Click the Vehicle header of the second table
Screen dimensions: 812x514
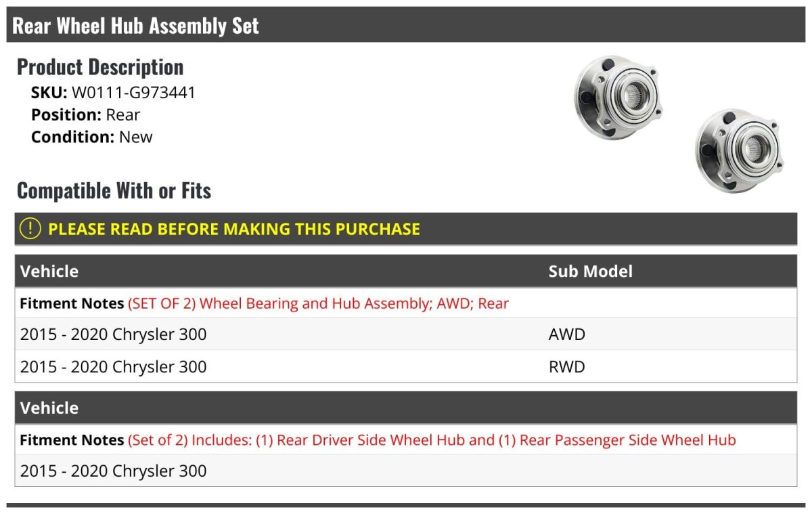click(x=49, y=408)
